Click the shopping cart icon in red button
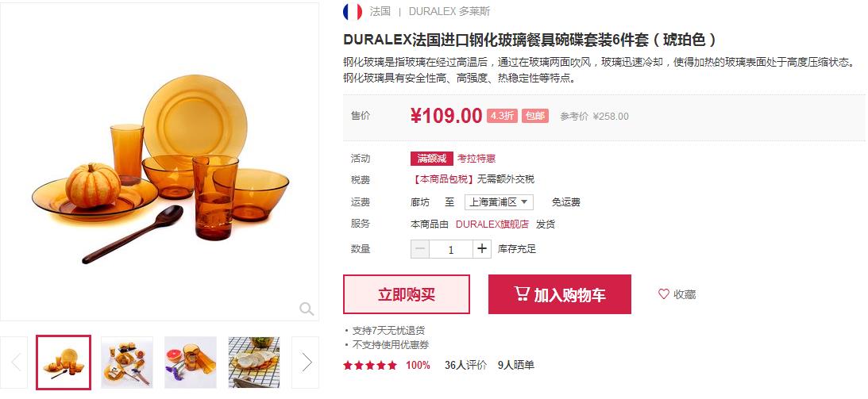The image size is (868, 399). coord(522,293)
